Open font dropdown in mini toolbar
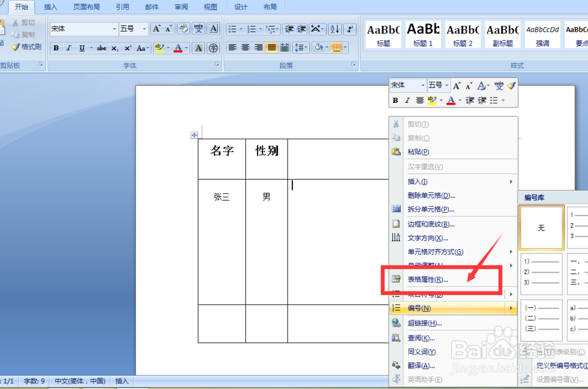This screenshot has height=389, width=588. click(423, 86)
